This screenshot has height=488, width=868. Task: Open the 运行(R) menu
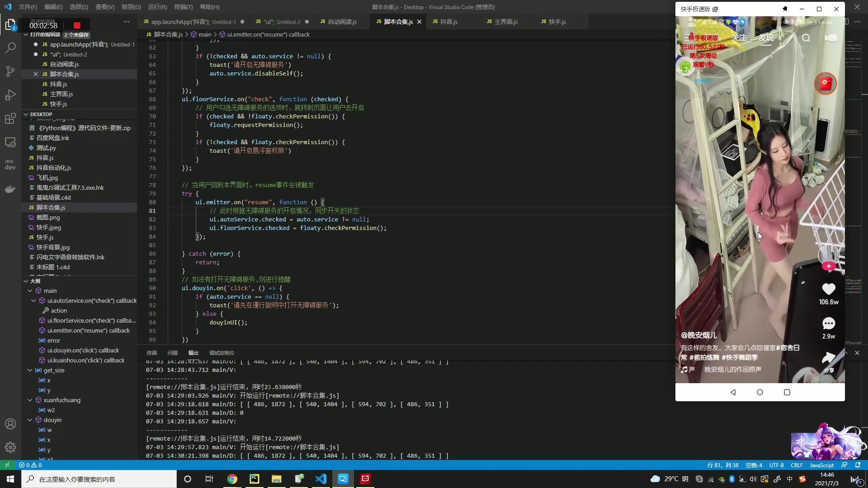(x=157, y=7)
